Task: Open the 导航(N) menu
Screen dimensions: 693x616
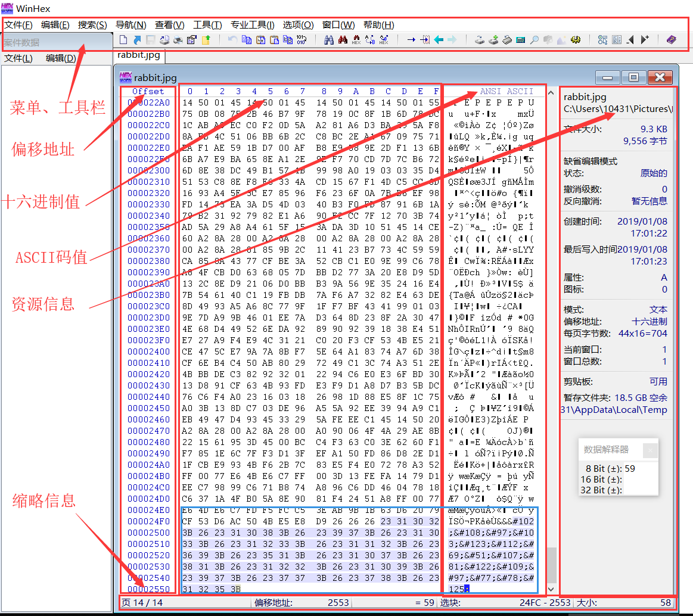Action: [x=131, y=25]
